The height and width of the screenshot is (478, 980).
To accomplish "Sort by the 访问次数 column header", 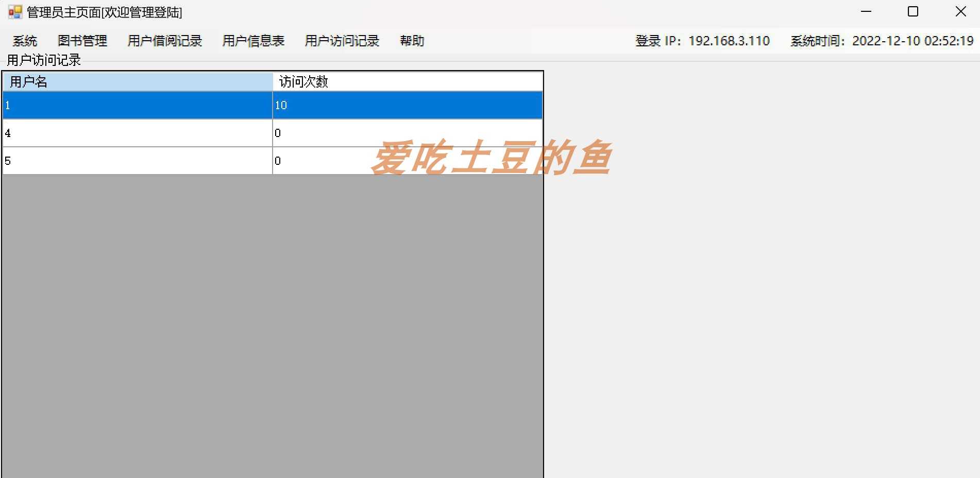I will tap(407, 81).
